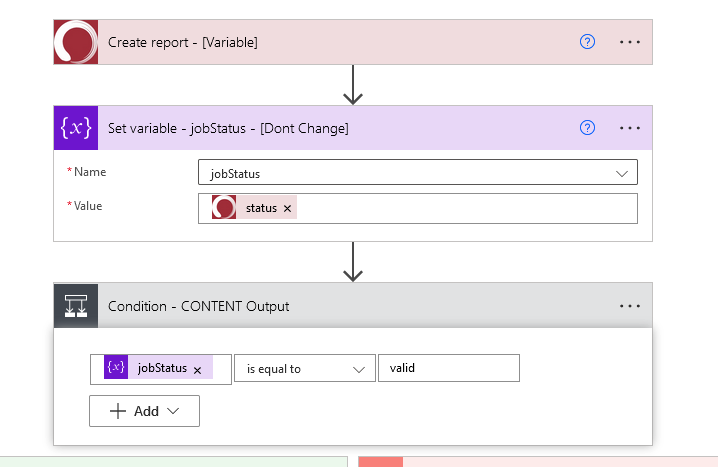Open the "is equal to" operator dropdown
The width and height of the screenshot is (718, 467).
(305, 368)
